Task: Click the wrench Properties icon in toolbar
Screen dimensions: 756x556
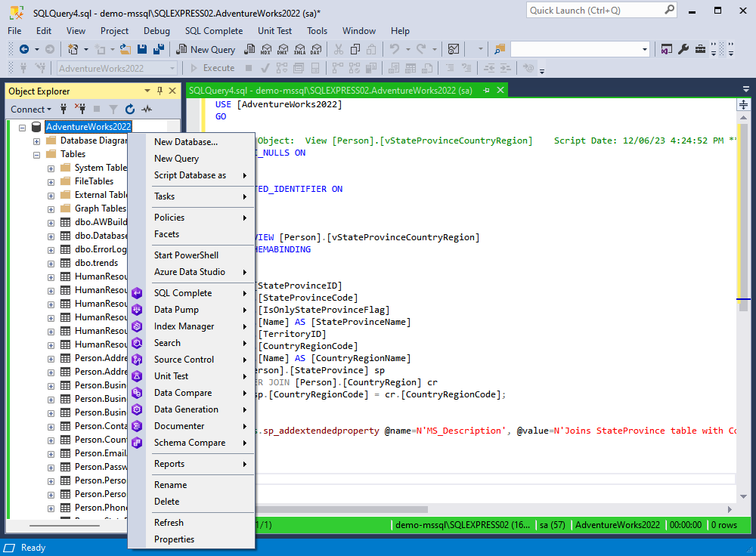Action: pyautogui.click(x=683, y=49)
